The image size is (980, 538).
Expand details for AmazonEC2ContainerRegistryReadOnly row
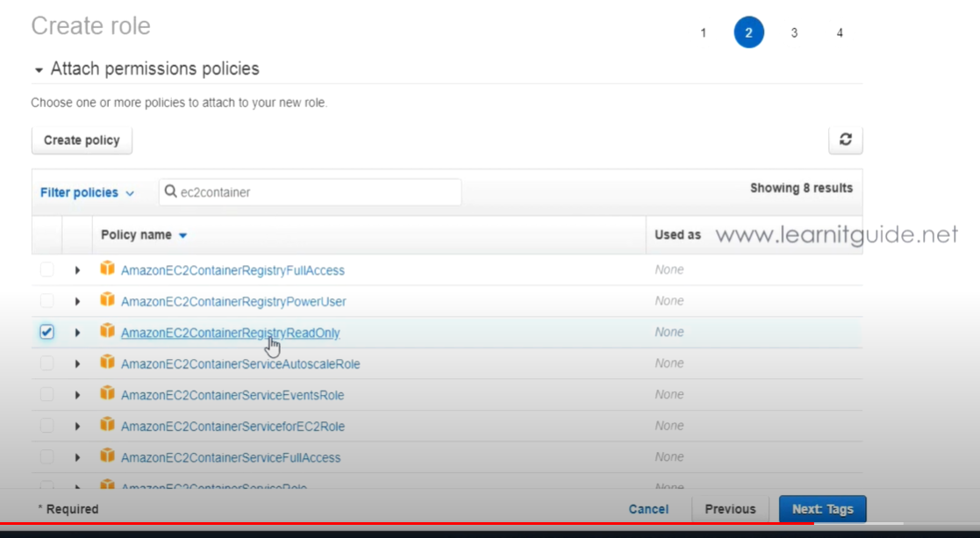click(77, 333)
